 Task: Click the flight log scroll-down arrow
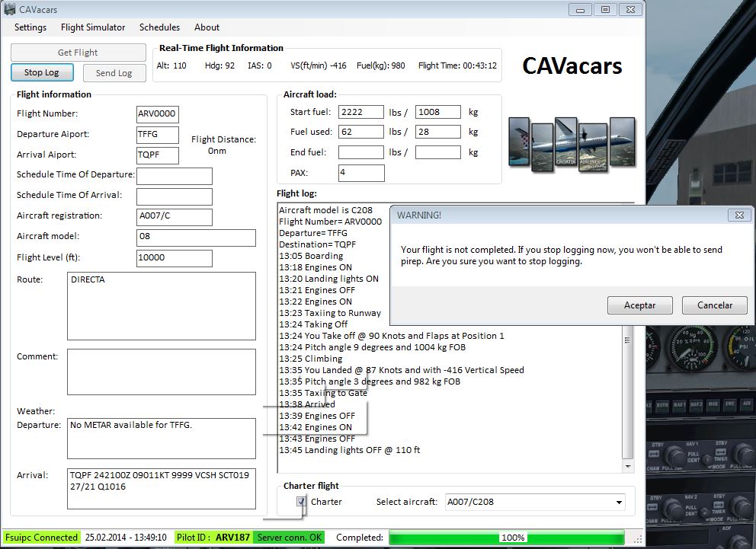coord(627,466)
